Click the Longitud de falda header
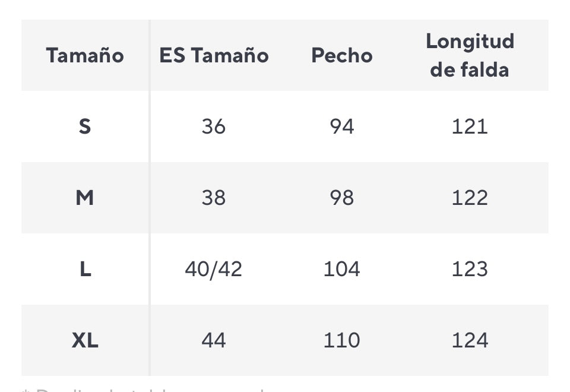Screen dimensions: 570x392 point(470,55)
